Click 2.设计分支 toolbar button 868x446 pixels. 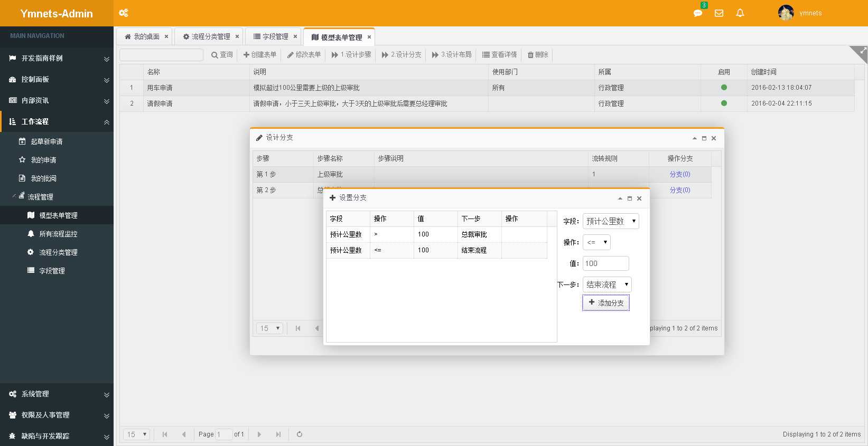(x=402, y=55)
